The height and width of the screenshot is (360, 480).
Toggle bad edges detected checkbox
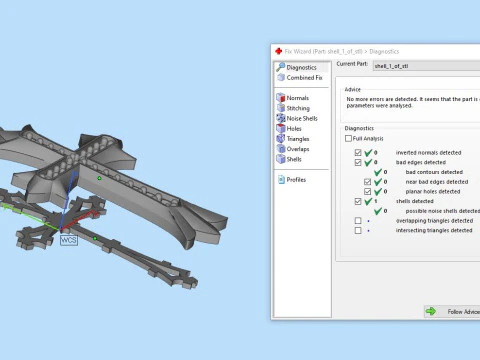click(358, 162)
